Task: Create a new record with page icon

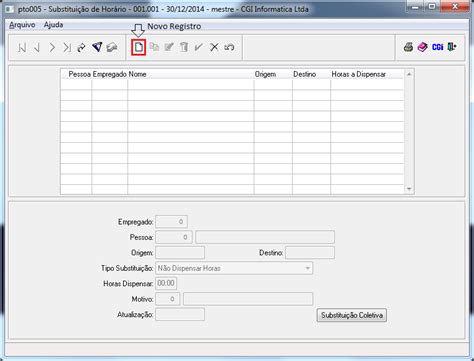Action: [x=138, y=47]
